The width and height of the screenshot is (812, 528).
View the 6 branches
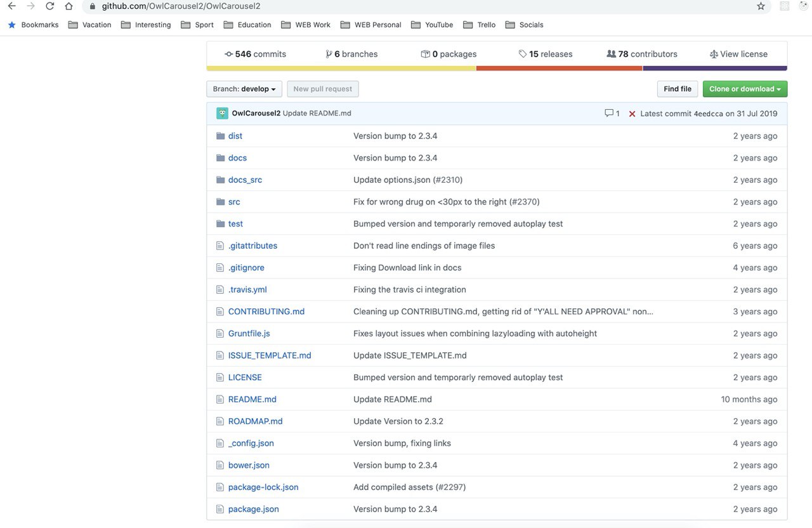click(x=351, y=54)
